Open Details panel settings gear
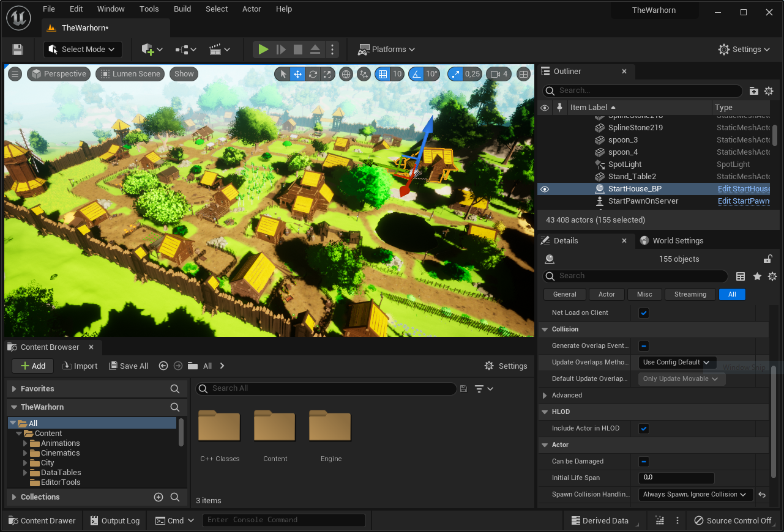 click(772, 276)
